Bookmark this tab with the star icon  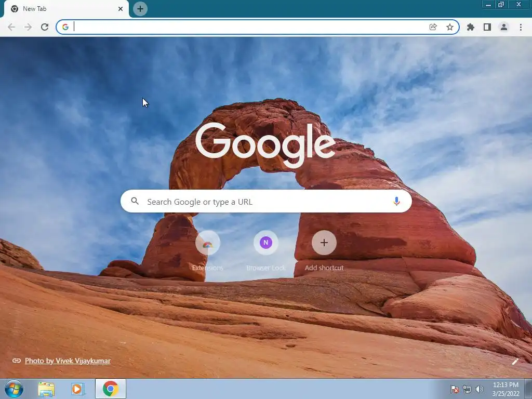(449, 27)
